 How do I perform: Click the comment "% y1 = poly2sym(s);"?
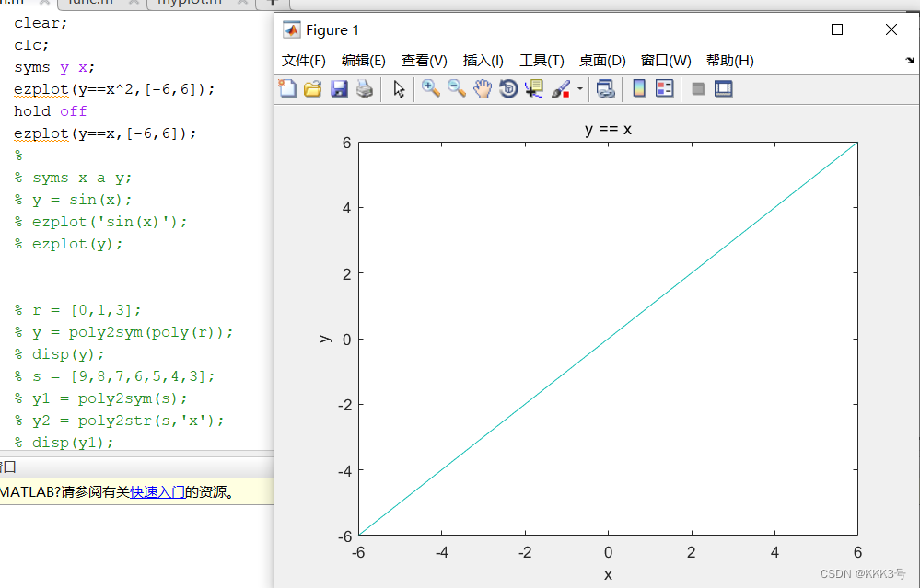[101, 398]
